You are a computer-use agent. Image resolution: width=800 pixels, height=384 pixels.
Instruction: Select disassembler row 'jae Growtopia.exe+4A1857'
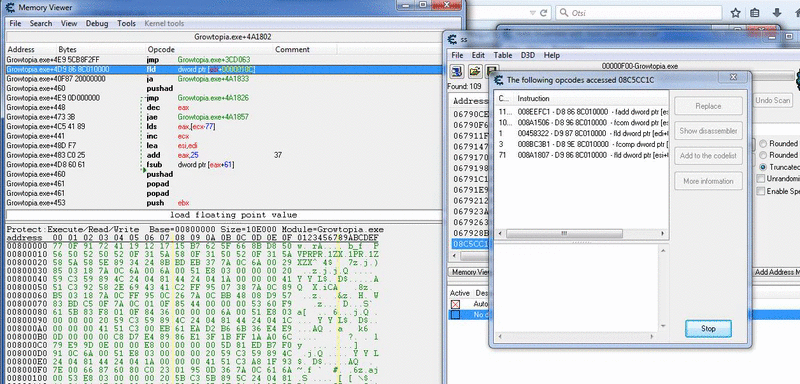223,117
